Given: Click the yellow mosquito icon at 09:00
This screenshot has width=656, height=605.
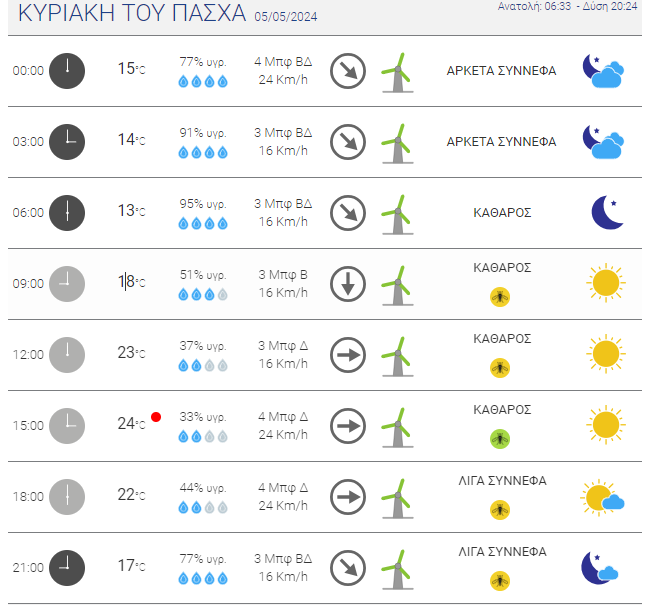Looking at the screenshot, I should [x=500, y=297].
